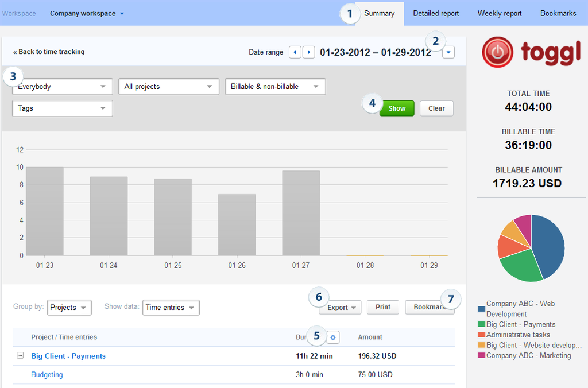588x388 pixels.
Task: Open the Tags filter dropdown
Action: click(63, 108)
